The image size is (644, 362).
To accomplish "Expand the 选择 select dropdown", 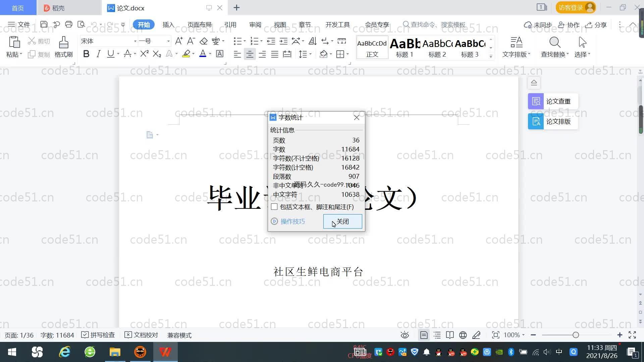I will pyautogui.click(x=582, y=54).
